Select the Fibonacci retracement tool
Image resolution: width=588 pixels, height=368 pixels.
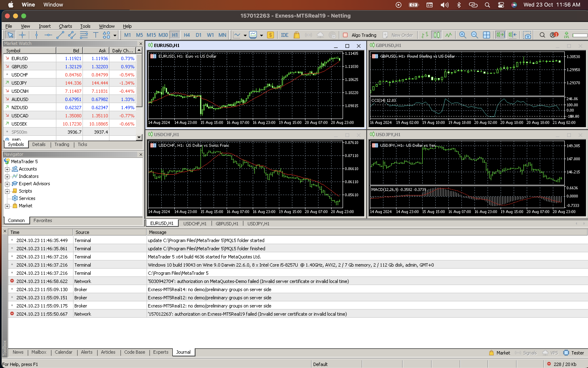[x=84, y=35]
